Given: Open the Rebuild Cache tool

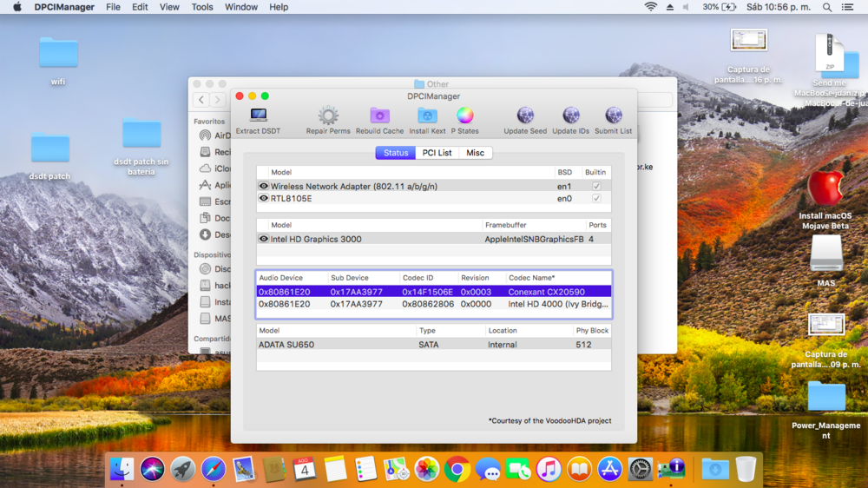Looking at the screenshot, I should tap(379, 115).
